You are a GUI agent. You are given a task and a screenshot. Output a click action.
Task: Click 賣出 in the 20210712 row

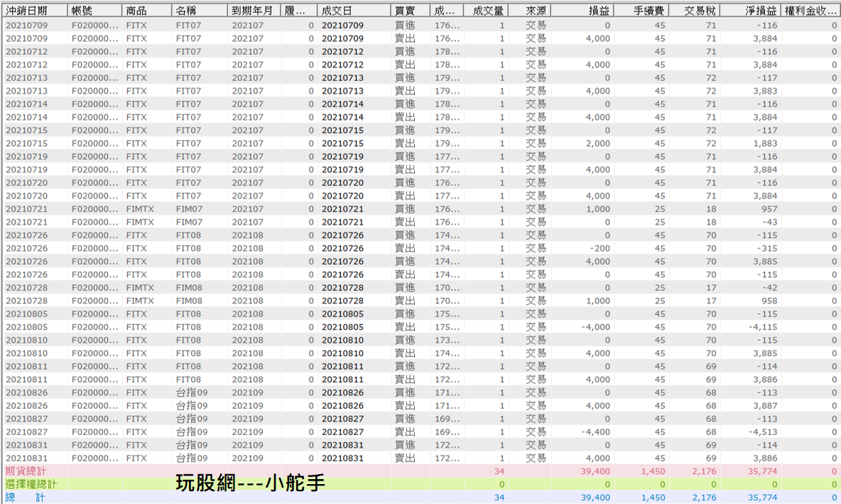405,65
